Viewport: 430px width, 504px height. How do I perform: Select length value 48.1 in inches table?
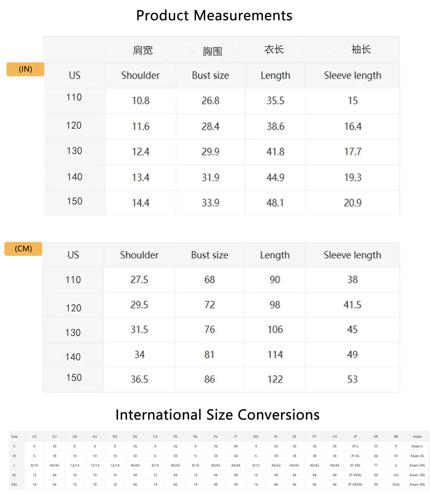(x=275, y=203)
